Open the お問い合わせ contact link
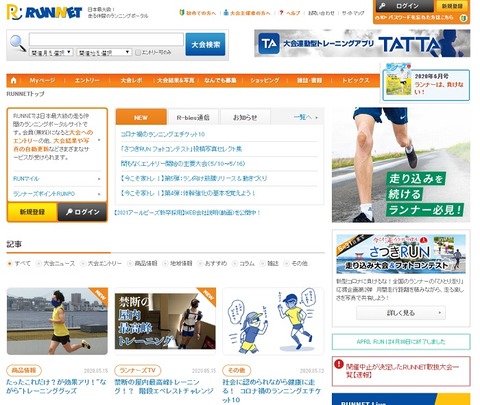The image size is (480, 405). tap(321, 13)
